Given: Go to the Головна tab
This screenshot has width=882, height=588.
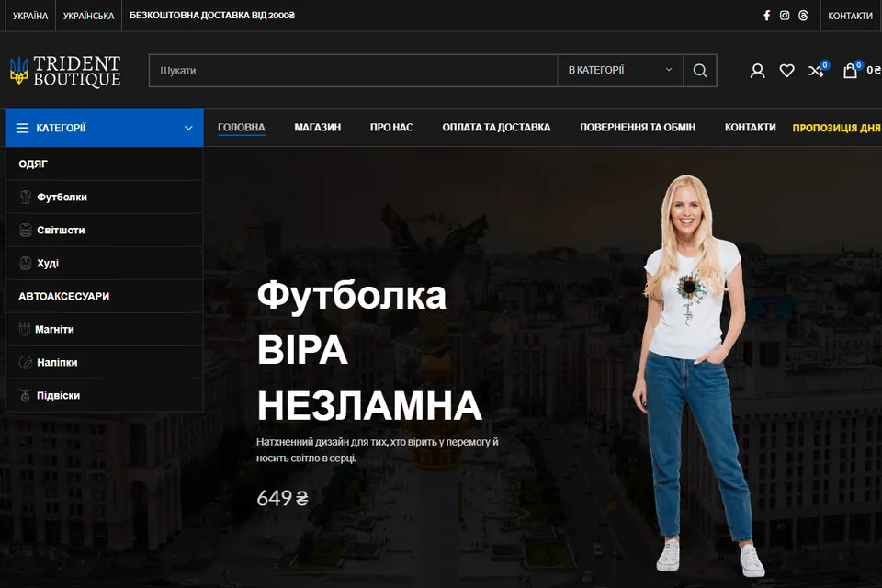Looking at the screenshot, I should point(242,127).
